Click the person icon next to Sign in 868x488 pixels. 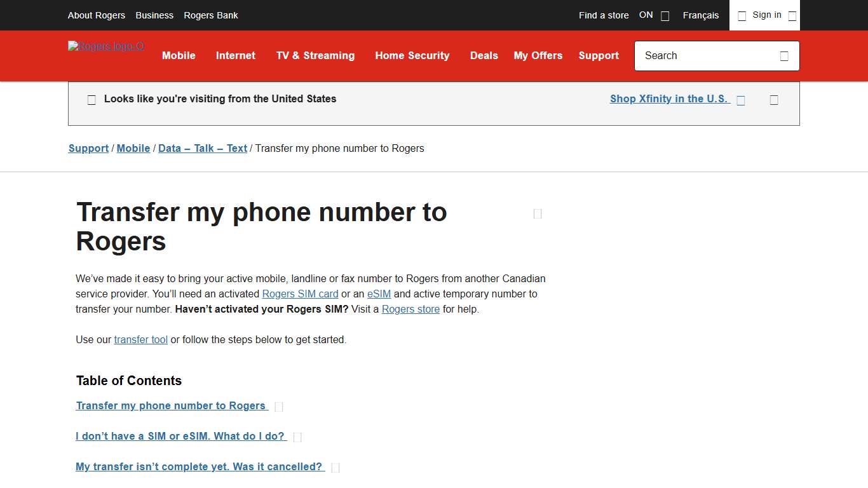(x=742, y=15)
